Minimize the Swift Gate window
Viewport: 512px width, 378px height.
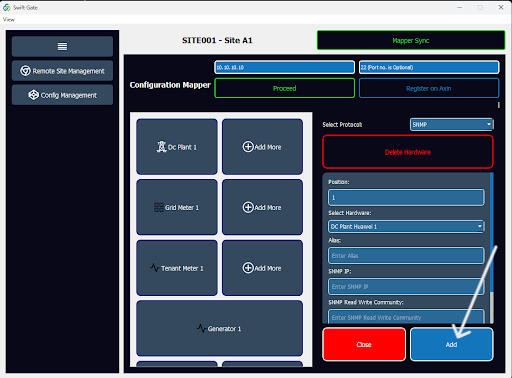coord(459,7)
